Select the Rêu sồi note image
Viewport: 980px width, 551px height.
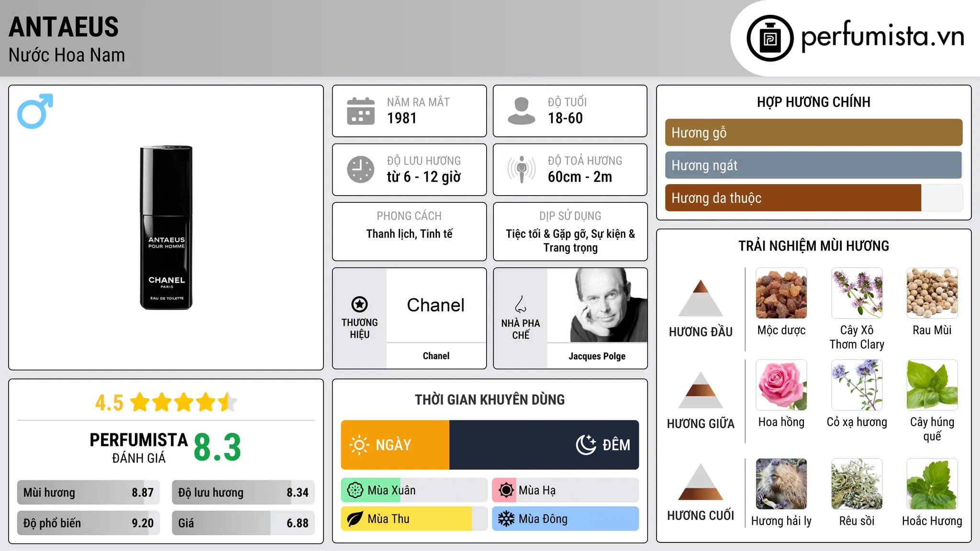pyautogui.click(x=857, y=484)
